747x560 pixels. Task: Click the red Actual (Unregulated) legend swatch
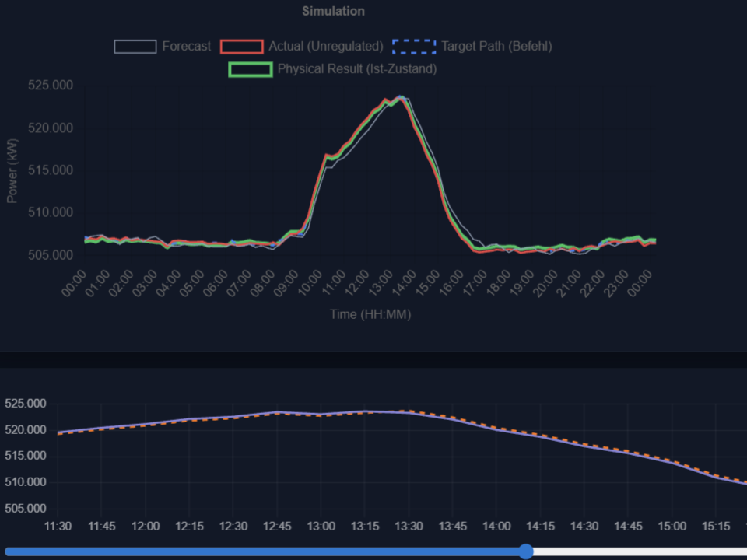241,47
